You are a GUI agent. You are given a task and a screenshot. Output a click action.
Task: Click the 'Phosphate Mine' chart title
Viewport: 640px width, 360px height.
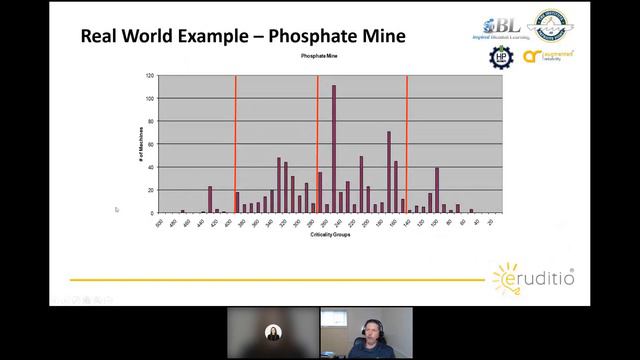coord(319,56)
